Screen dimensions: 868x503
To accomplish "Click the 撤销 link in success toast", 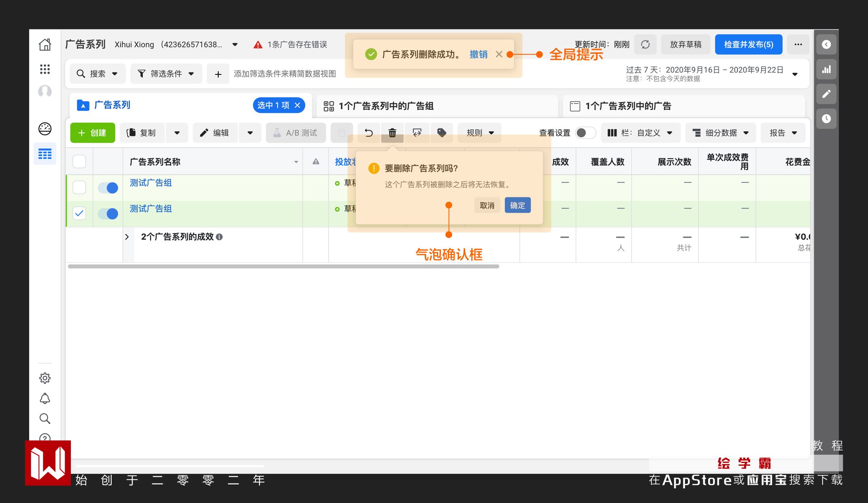I will 478,54.
